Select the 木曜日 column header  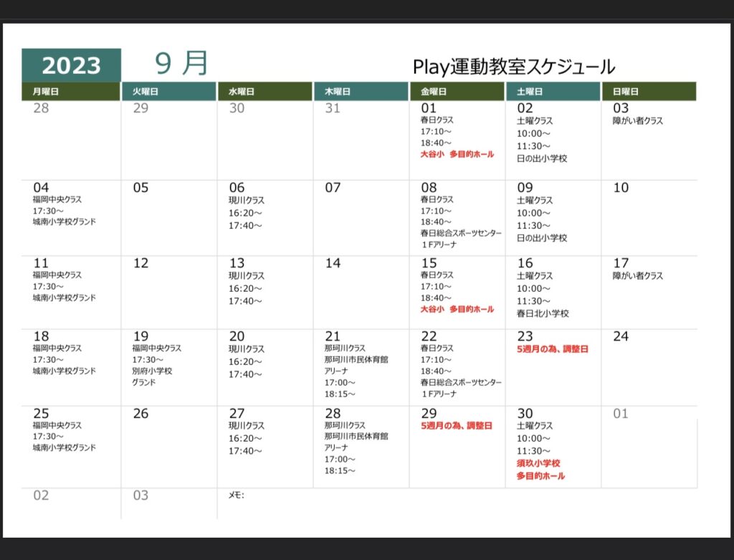[x=361, y=91]
